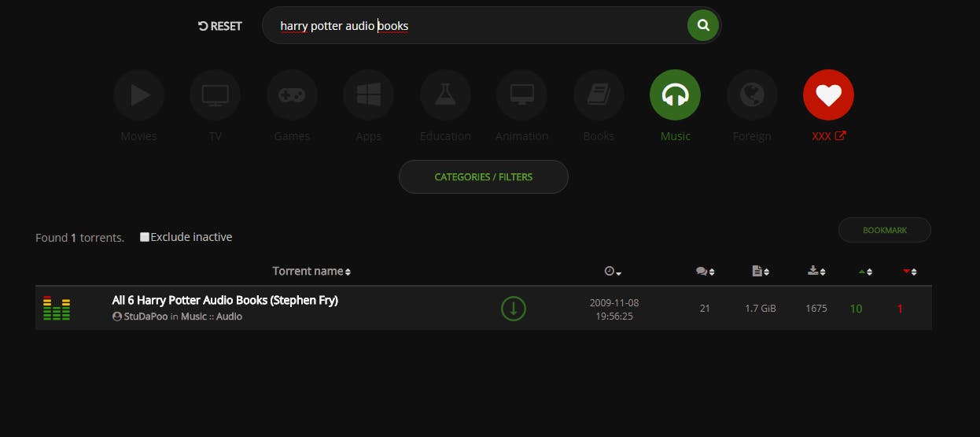Image resolution: width=980 pixels, height=437 pixels.
Task: Click the Foreign category label
Action: [x=752, y=136]
